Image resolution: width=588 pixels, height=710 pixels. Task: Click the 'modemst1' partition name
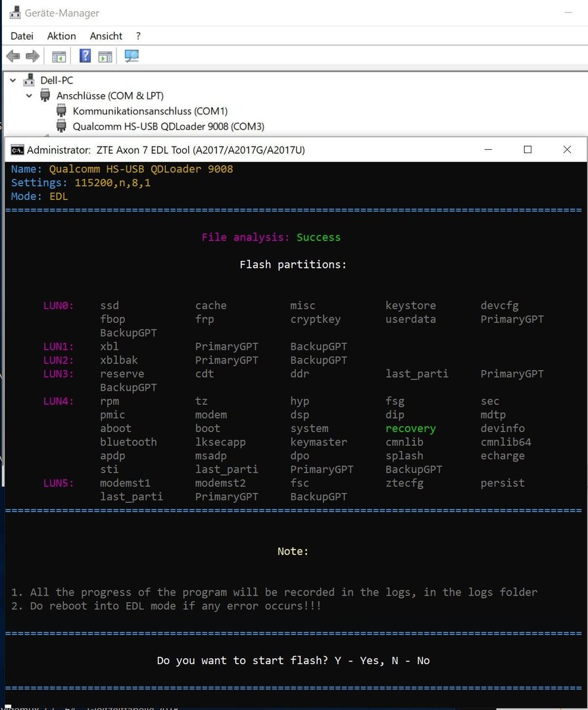coord(126,483)
